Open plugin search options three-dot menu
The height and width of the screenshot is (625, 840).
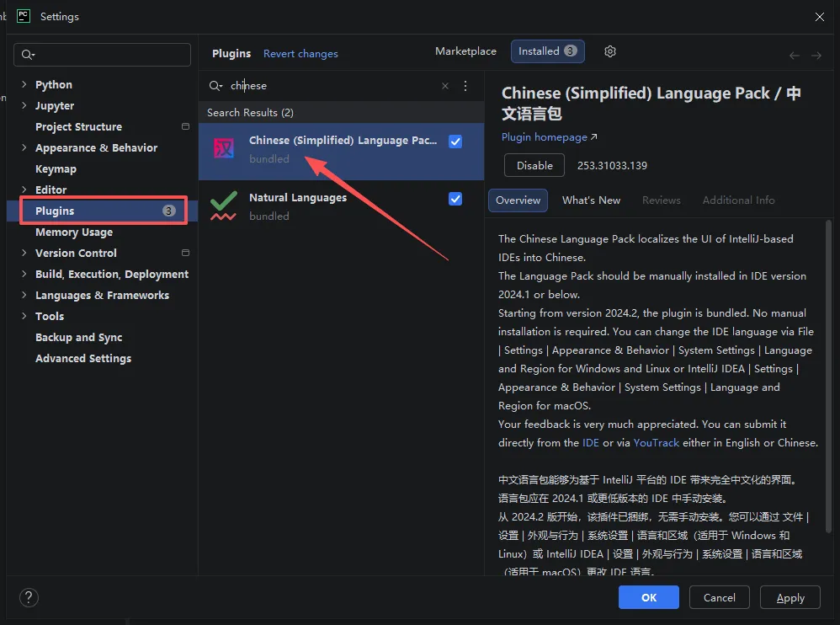click(x=465, y=86)
